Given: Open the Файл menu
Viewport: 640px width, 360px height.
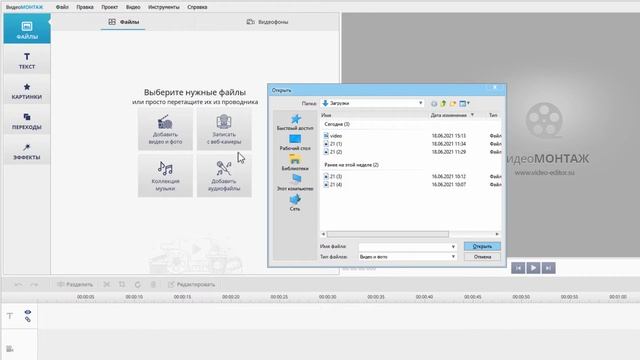Looking at the screenshot, I should pyautogui.click(x=62, y=7).
